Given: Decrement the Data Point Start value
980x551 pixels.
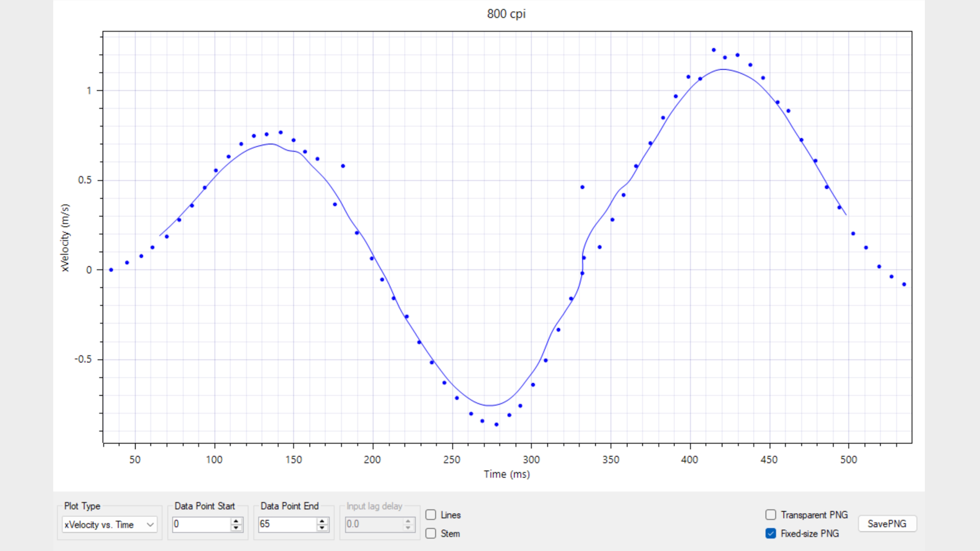Looking at the screenshot, I should (236, 528).
